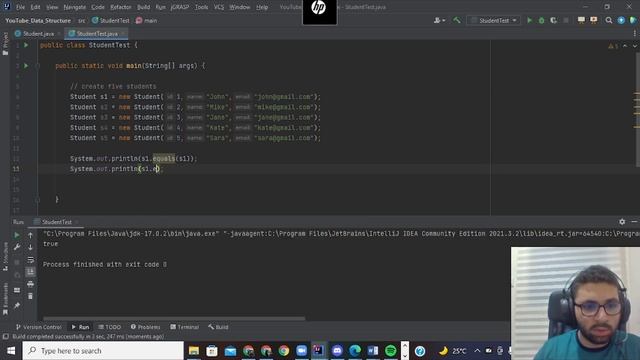Click StudentTest class breadcrumb

pos(111,20)
